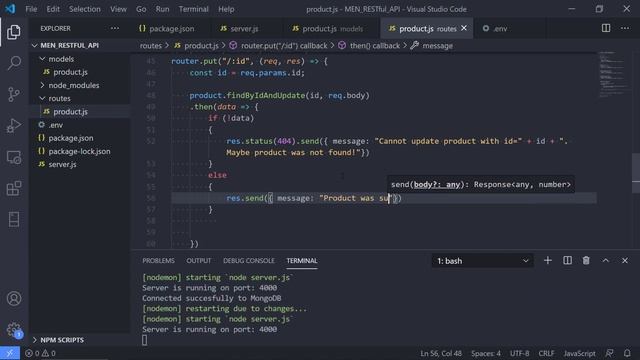
Task: Open the Manage settings gear
Action: [14, 329]
